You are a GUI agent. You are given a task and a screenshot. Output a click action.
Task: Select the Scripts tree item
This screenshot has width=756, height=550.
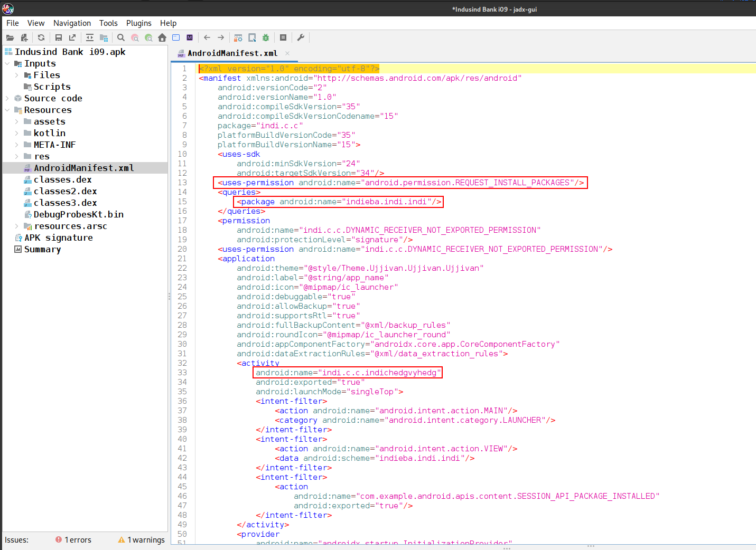coord(52,87)
